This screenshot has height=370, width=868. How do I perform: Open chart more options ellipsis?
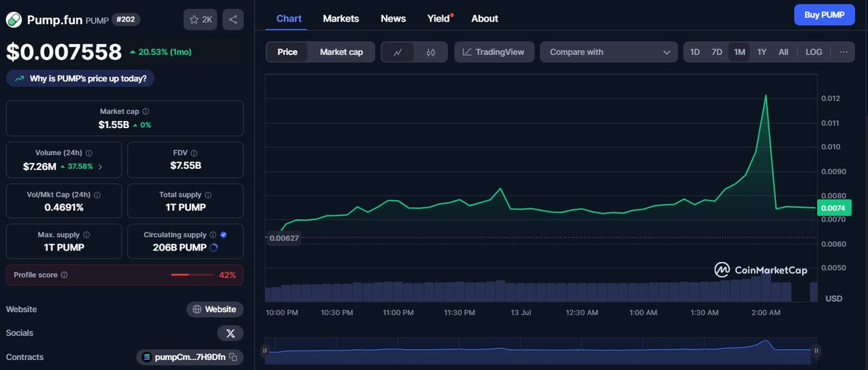pyautogui.click(x=843, y=52)
